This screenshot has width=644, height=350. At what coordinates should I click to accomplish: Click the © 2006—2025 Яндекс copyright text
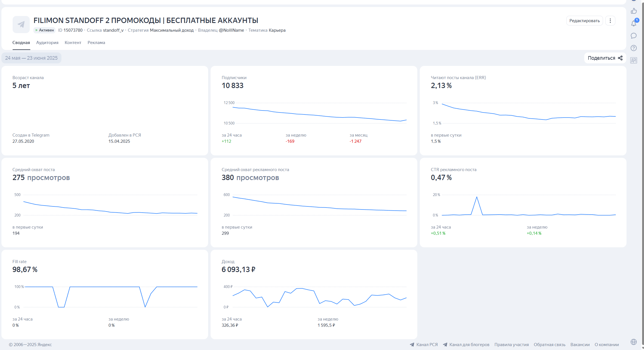[x=30, y=345]
